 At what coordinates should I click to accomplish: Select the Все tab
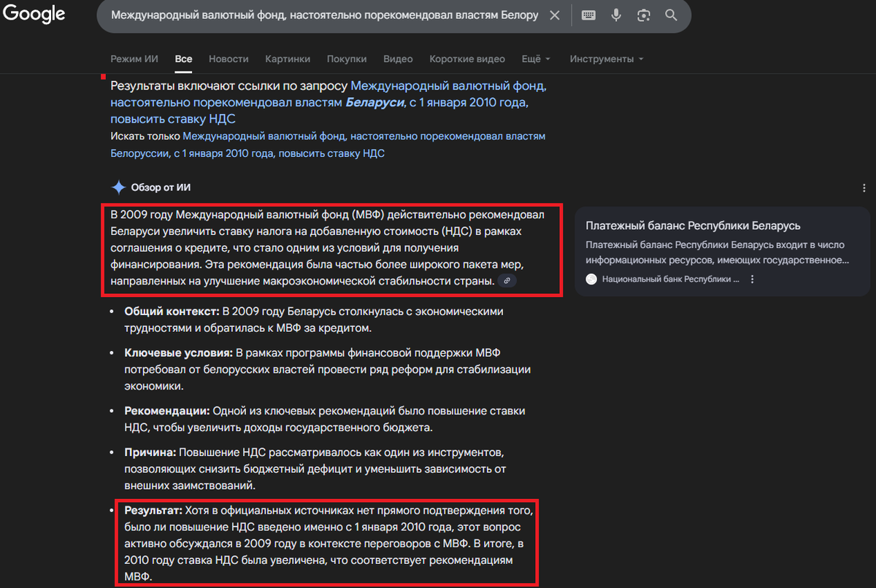[x=183, y=59]
